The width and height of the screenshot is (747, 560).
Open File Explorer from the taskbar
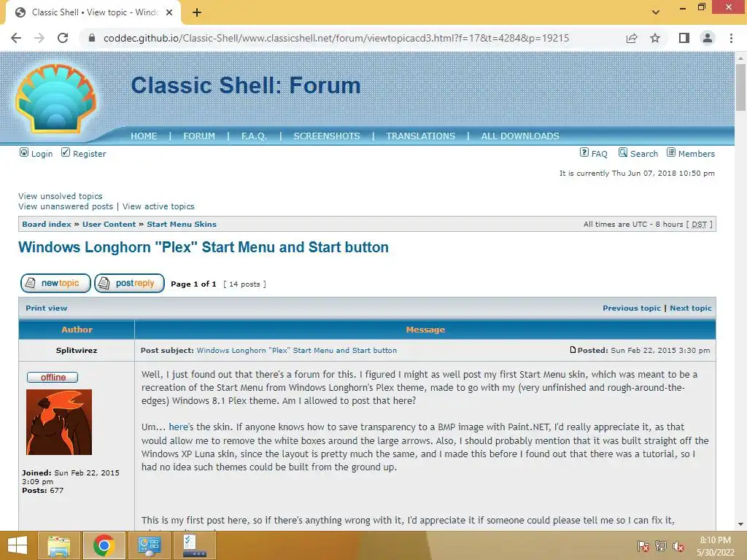[x=58, y=545]
